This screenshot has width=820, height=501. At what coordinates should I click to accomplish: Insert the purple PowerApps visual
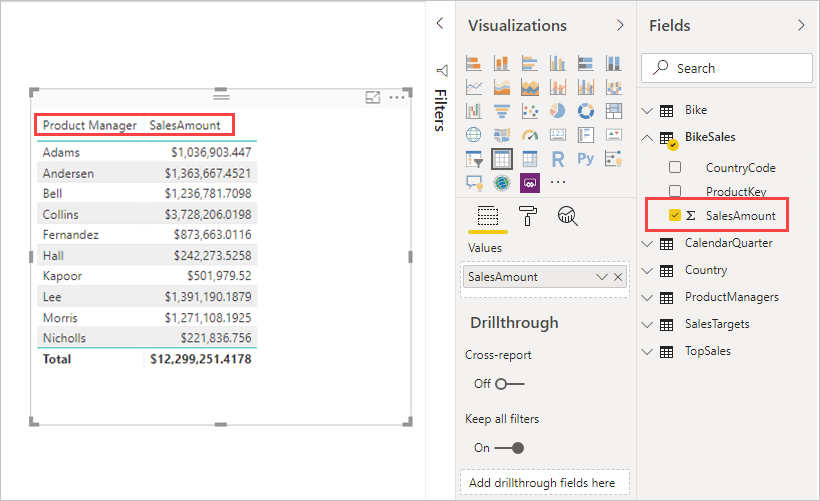point(530,183)
